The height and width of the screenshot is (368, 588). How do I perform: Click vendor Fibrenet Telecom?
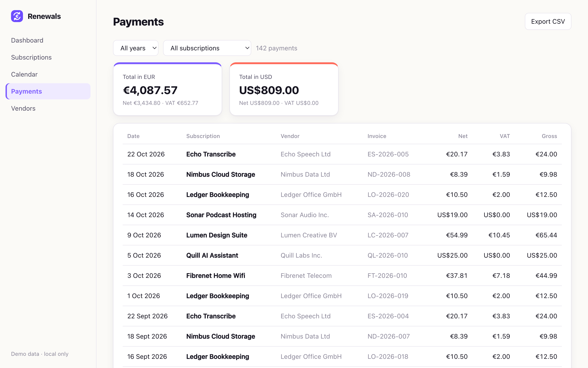tap(306, 275)
